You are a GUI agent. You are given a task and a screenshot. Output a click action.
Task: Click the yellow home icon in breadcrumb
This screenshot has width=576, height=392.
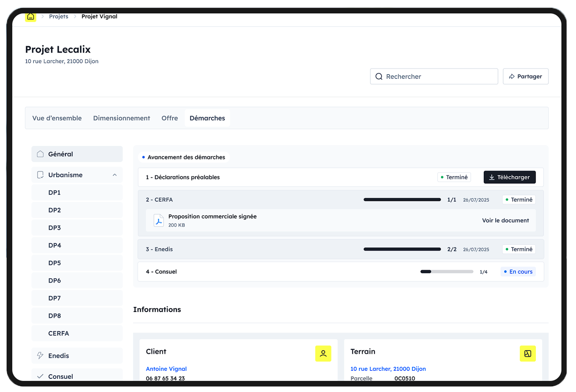point(31,17)
